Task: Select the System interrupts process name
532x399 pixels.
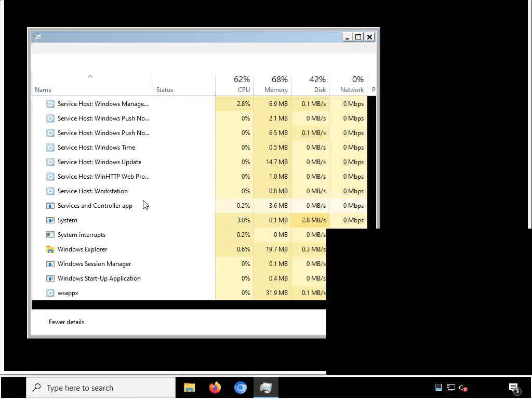Action: [82, 235]
